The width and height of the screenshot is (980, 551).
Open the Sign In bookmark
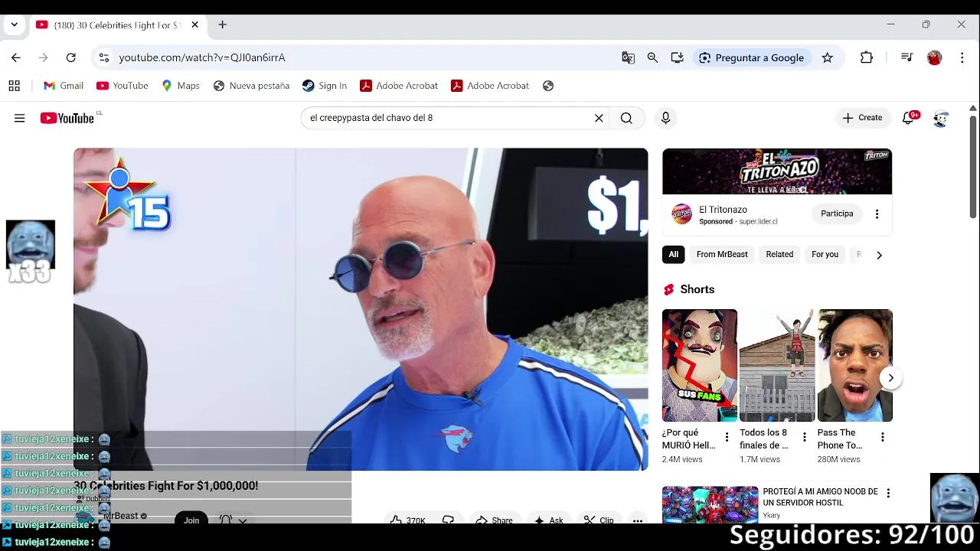325,86
